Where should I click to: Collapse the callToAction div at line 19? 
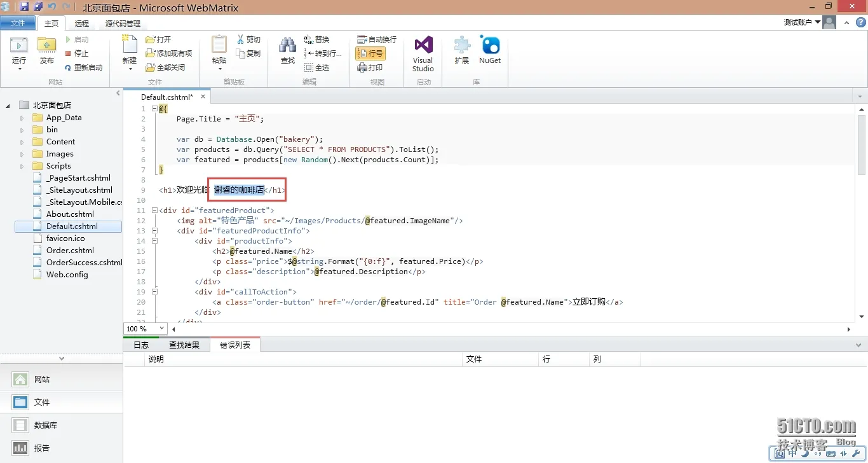(154, 292)
